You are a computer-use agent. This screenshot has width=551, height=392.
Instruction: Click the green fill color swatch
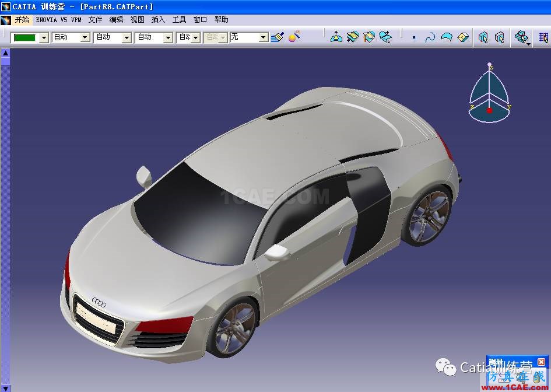(x=24, y=37)
